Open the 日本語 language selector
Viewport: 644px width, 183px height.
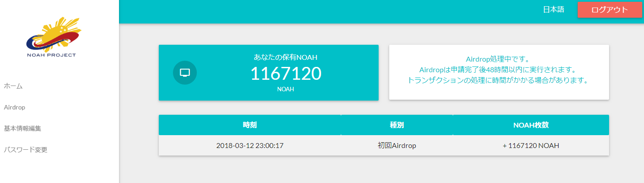553,10
